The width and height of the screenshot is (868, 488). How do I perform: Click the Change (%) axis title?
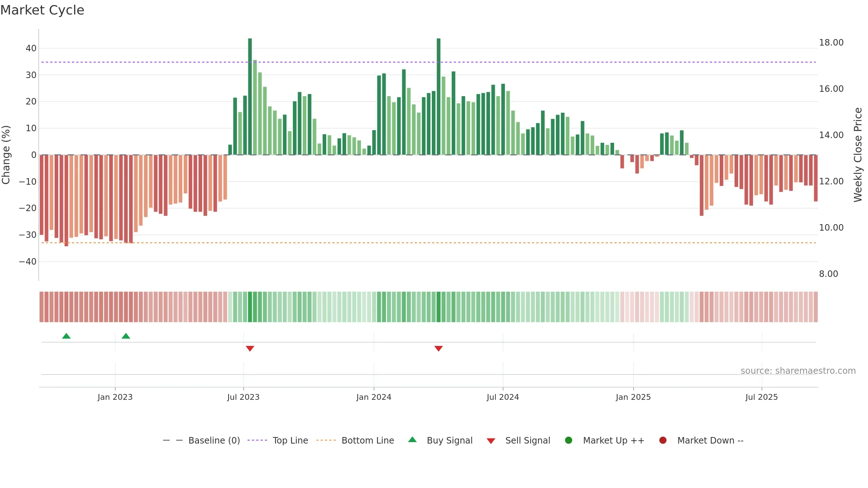(6, 155)
